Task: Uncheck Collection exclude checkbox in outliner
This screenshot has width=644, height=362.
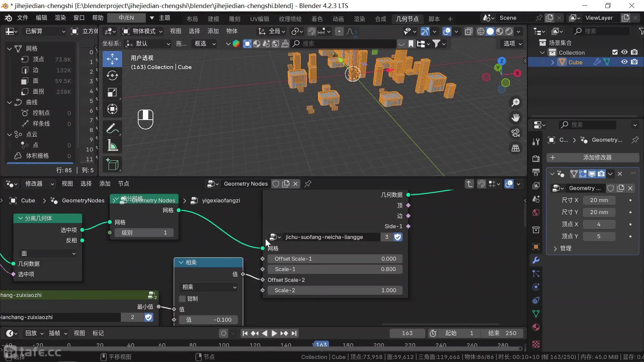Action: [x=615, y=52]
